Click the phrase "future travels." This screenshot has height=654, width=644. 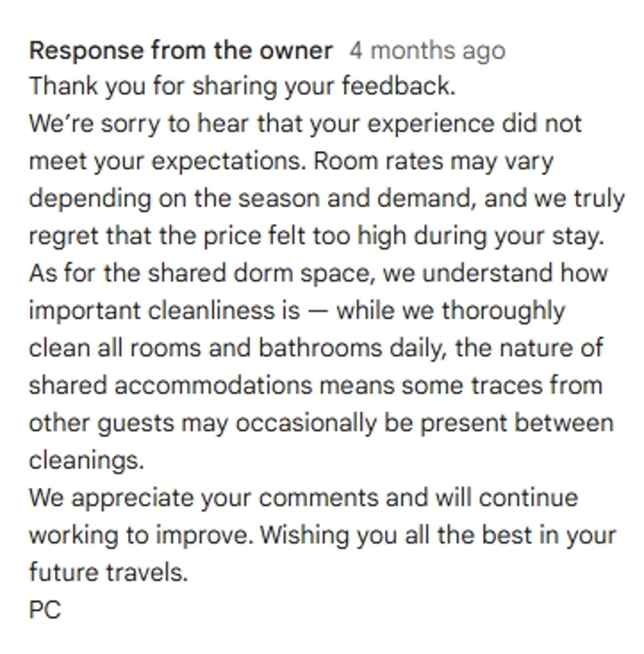pyautogui.click(x=109, y=573)
